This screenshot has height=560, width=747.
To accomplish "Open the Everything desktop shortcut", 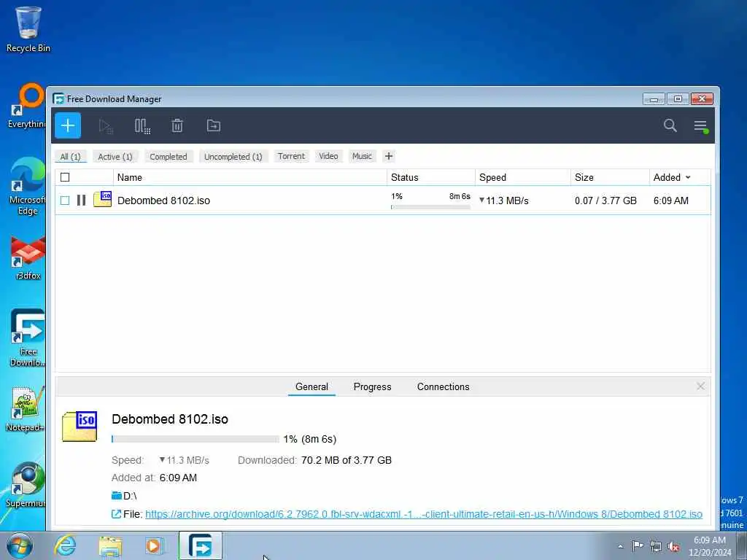I will point(28,106).
